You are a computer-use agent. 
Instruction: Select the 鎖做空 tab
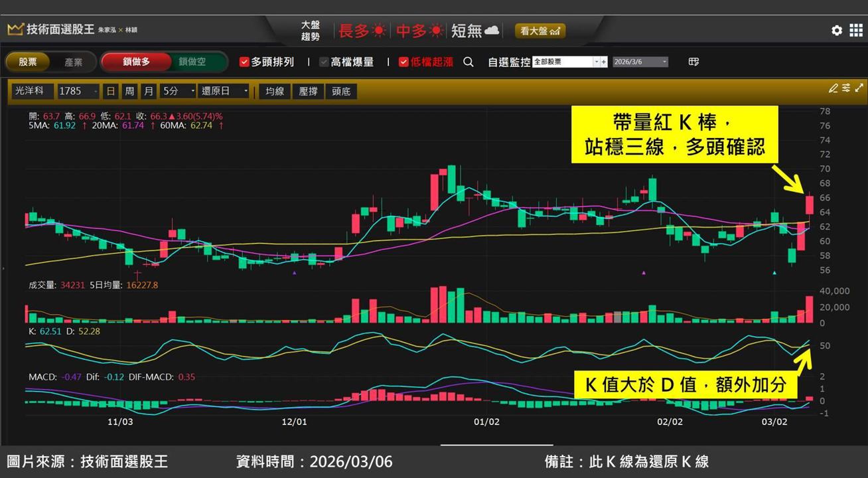(192, 62)
